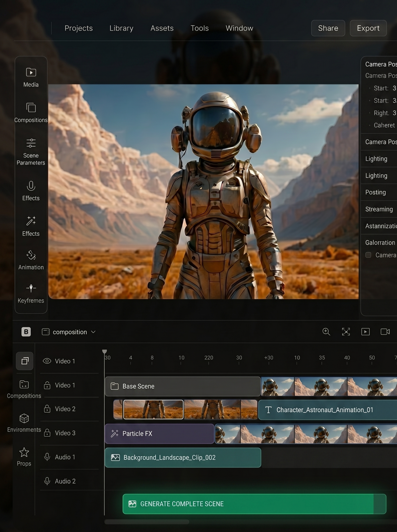The image size is (397, 532).
Task: Click the fit-to-screen expand icon
Action: 346,332
